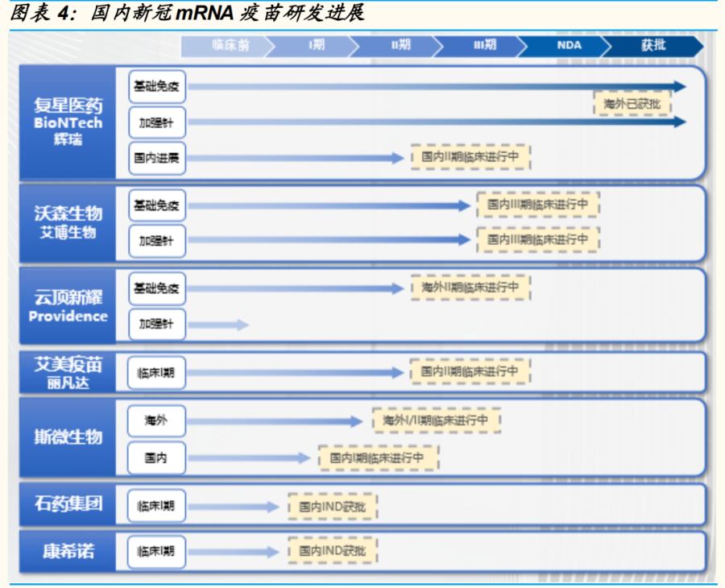Select the '海外' box in 斯微生物 row
Image resolution: width=725 pixels, height=588 pixels.
(x=156, y=420)
